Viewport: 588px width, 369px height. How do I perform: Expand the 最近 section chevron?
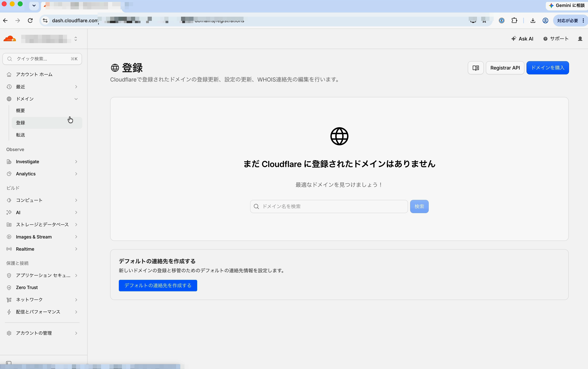(76, 87)
